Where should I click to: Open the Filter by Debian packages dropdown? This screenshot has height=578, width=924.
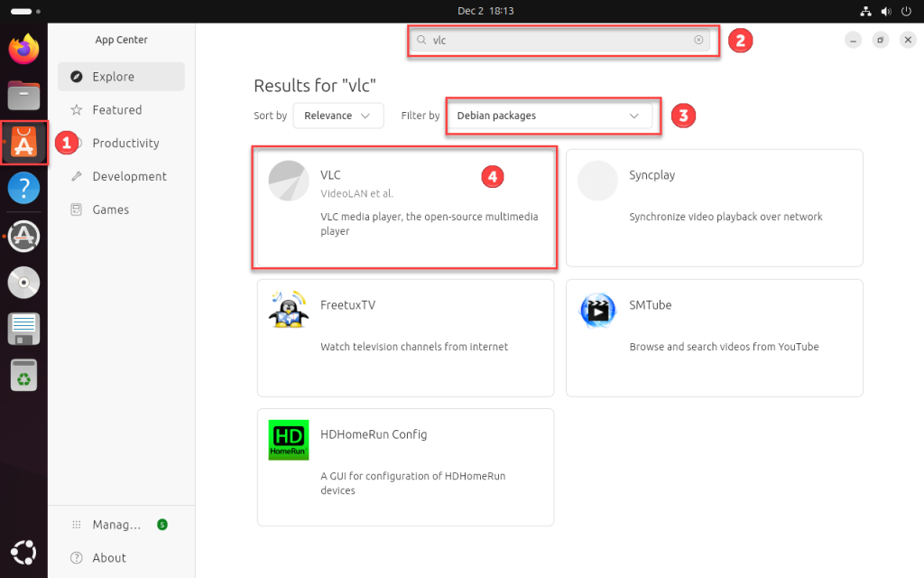(550, 116)
